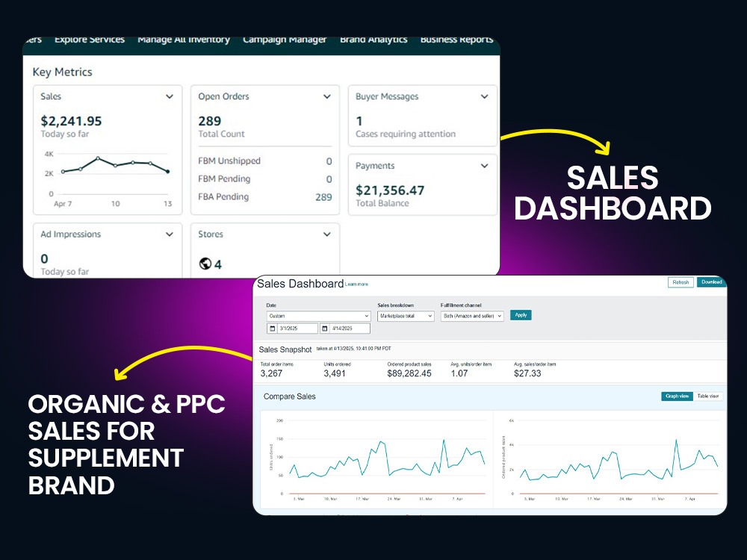Click the start date field 3/1/2025

(x=298, y=329)
